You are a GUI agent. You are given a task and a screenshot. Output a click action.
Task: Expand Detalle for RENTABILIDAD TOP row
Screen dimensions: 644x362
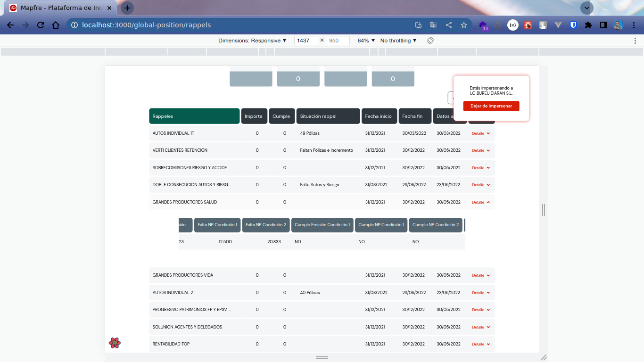click(x=481, y=344)
